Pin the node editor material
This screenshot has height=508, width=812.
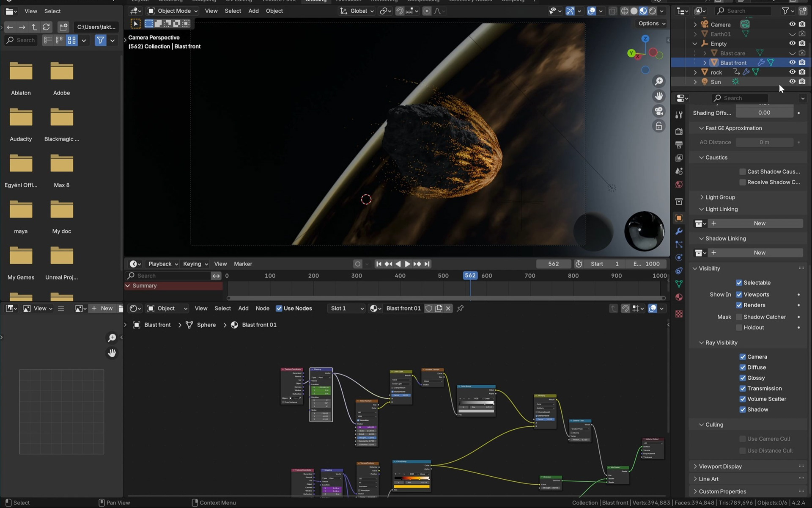tap(460, 308)
